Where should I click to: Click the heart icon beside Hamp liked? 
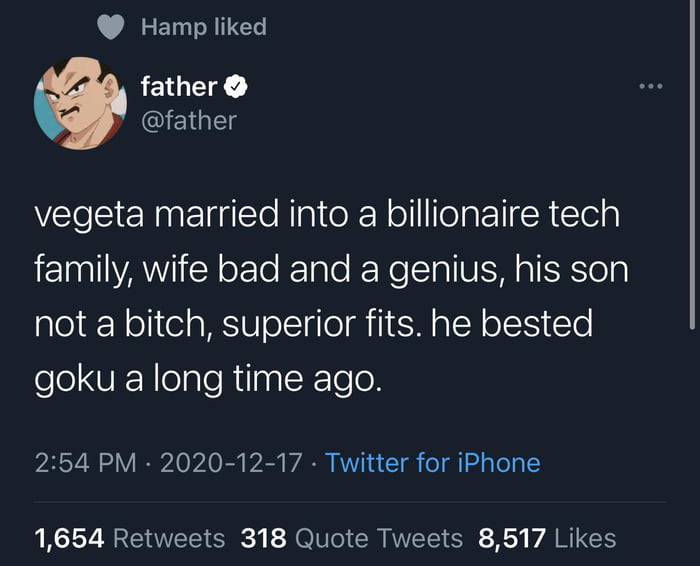click(x=113, y=28)
